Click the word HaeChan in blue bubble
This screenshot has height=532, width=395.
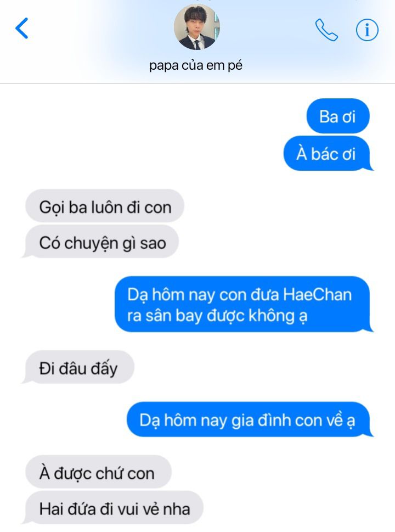[x=317, y=294]
